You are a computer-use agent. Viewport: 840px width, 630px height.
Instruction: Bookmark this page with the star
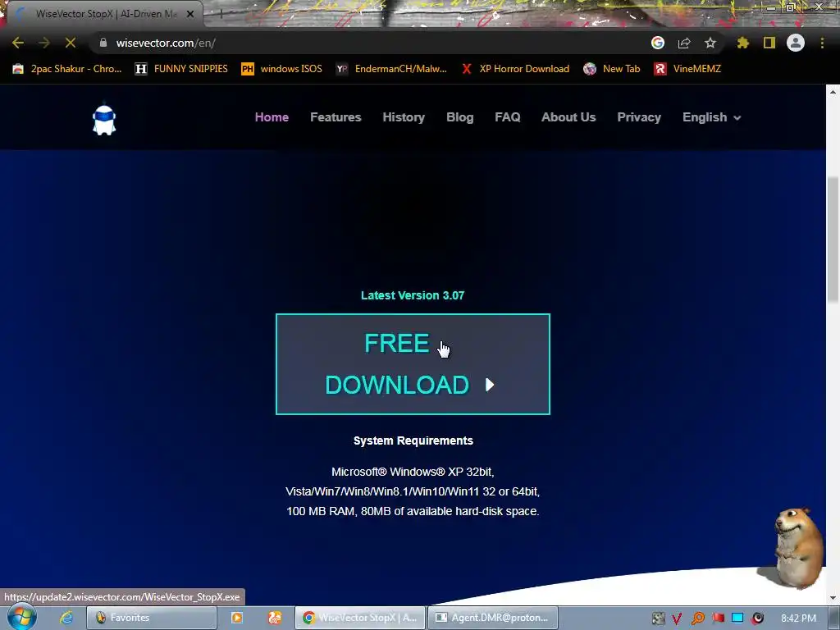[710, 43]
